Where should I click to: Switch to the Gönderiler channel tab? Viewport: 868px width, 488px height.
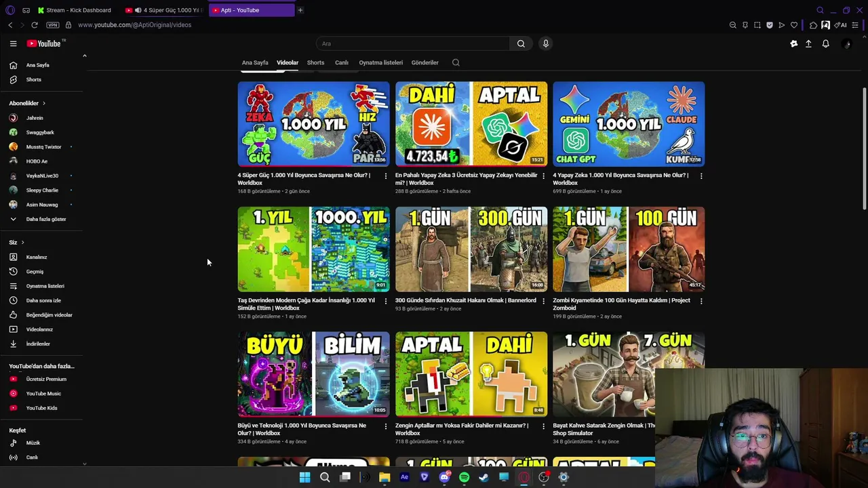click(x=425, y=62)
